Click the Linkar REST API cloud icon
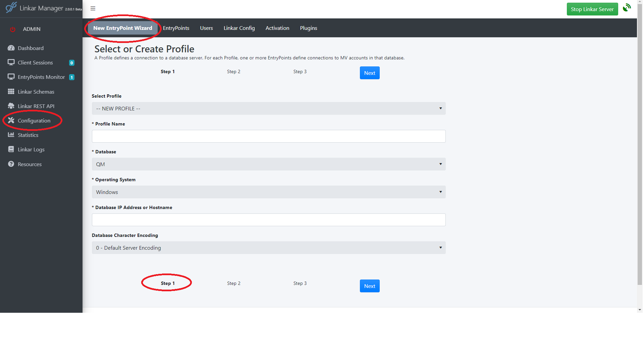 pyautogui.click(x=11, y=106)
